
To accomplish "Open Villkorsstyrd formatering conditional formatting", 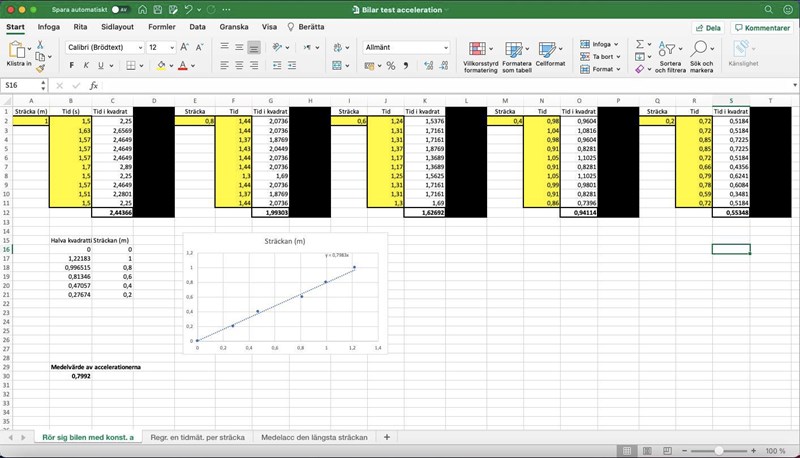I will click(478, 55).
